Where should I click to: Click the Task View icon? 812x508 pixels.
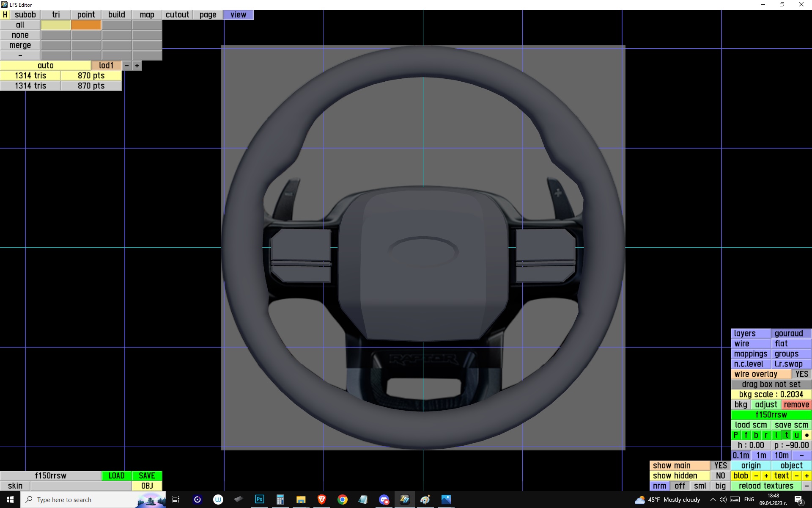click(176, 500)
